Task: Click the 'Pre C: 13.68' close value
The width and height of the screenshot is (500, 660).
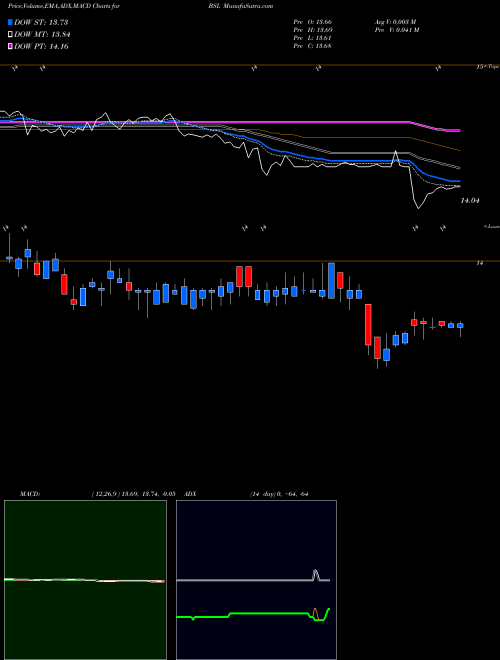Action: [x=312, y=46]
